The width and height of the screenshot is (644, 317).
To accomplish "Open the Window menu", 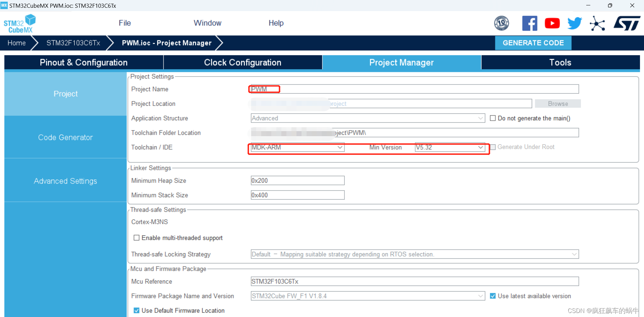I will (x=208, y=23).
